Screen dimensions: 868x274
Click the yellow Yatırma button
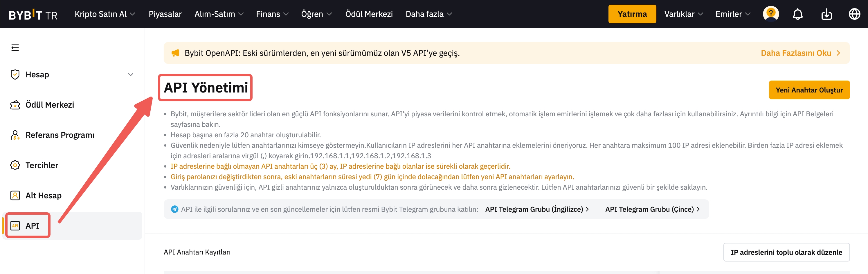632,14
